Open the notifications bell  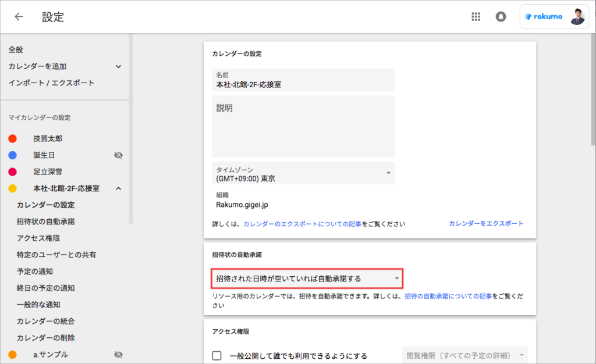501,17
